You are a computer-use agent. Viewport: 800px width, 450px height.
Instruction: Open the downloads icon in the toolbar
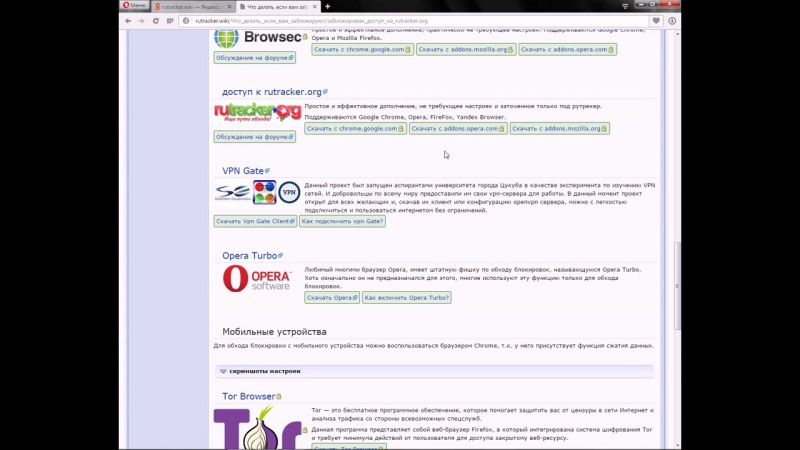pyautogui.click(x=672, y=21)
